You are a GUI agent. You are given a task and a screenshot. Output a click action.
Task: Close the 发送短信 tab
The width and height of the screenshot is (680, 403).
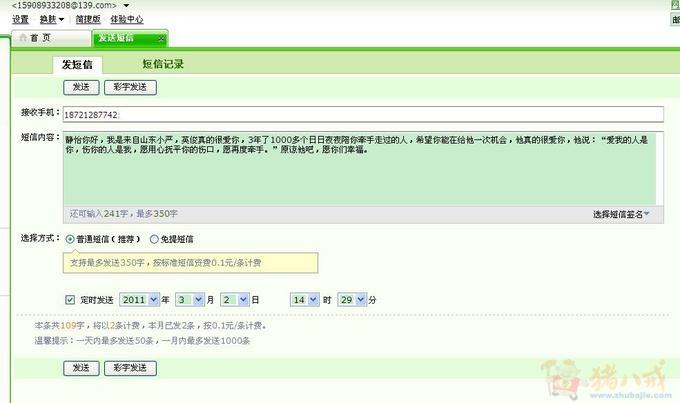coord(161,39)
